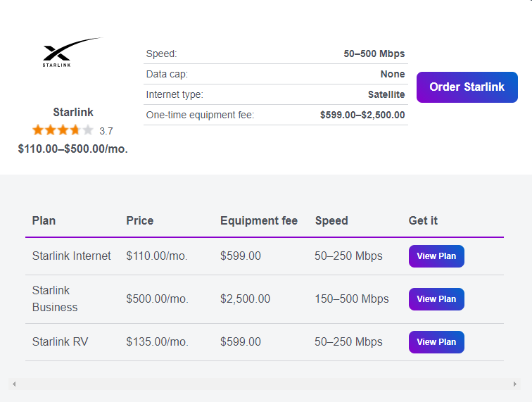Click the Get it column header
This screenshot has width=532, height=402.
point(423,220)
